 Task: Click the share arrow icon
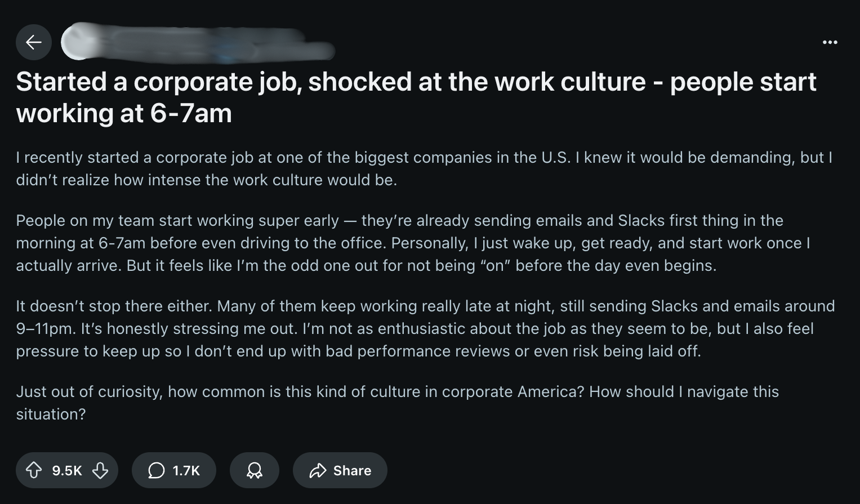pos(319,470)
